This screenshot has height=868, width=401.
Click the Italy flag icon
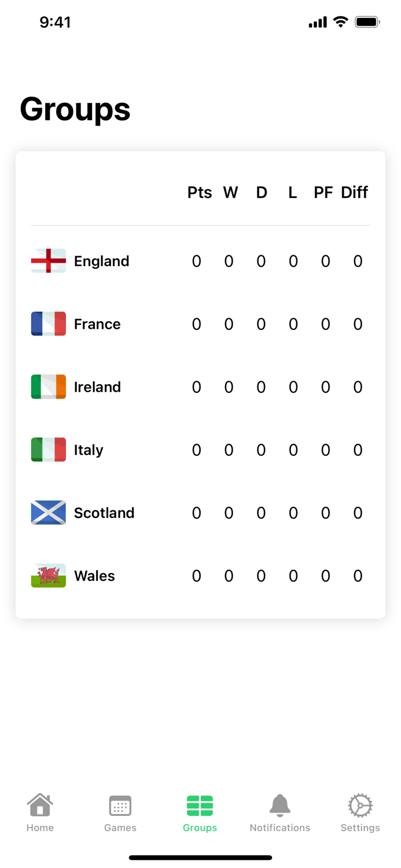coord(48,450)
